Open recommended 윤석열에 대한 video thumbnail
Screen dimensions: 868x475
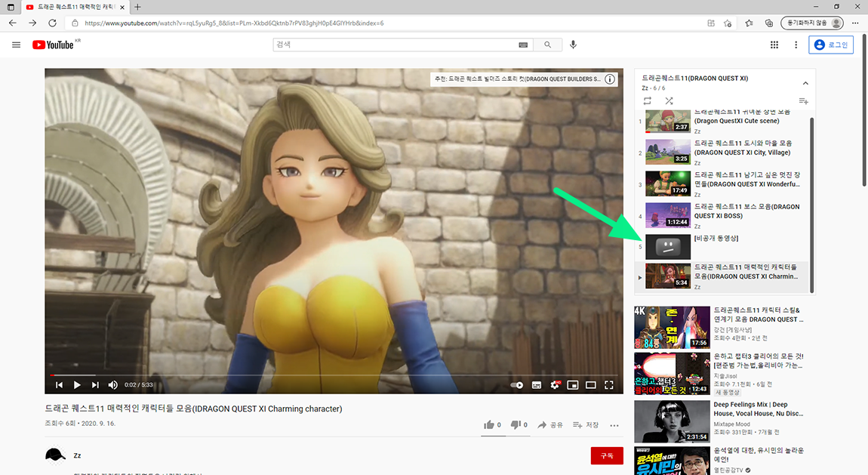[672, 461]
